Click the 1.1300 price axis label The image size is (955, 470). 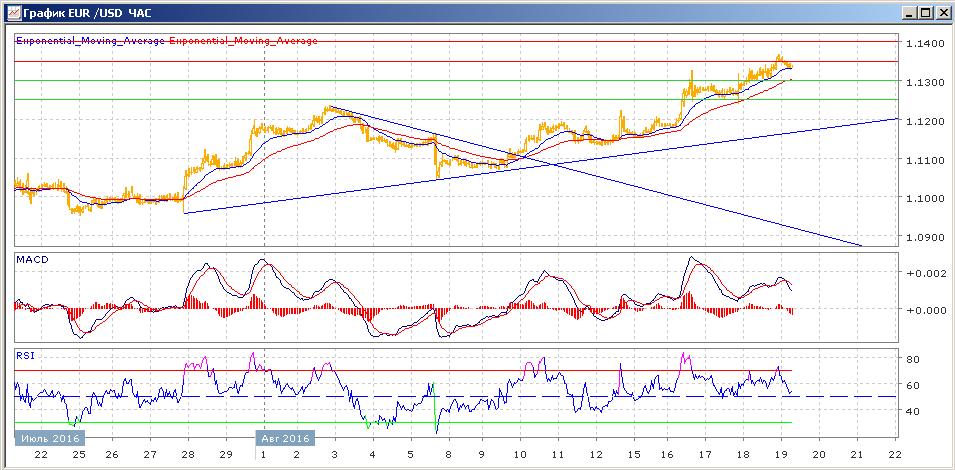(925, 82)
